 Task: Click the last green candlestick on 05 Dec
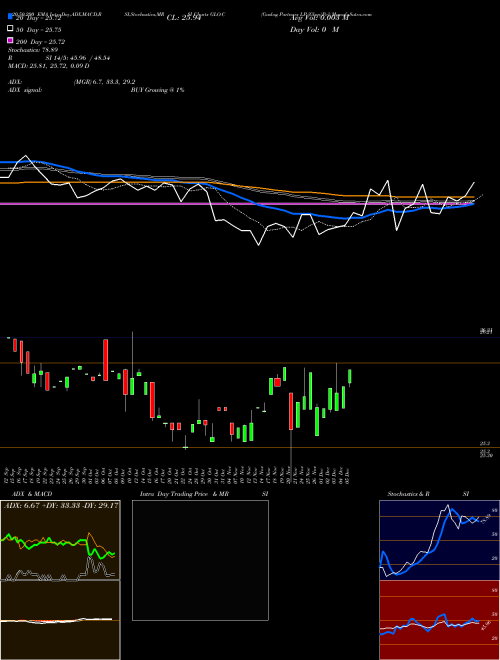pos(350,377)
